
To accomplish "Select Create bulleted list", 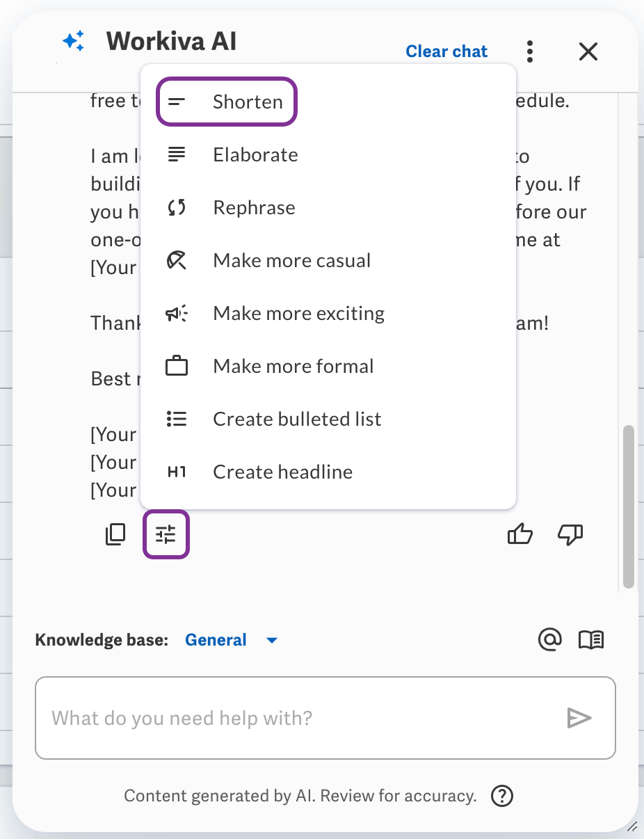I will (x=296, y=419).
